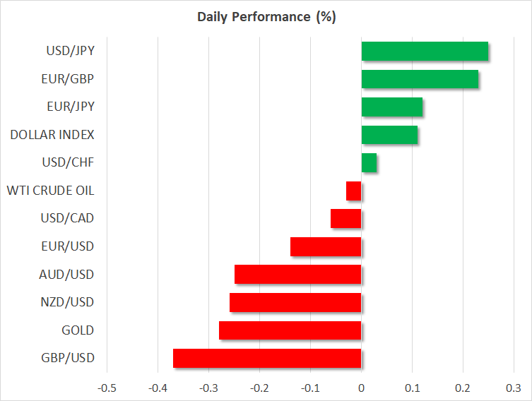This screenshot has width=532, height=401.
Task: Select the WTI CRUDE OIL label text
Action: tap(50, 191)
